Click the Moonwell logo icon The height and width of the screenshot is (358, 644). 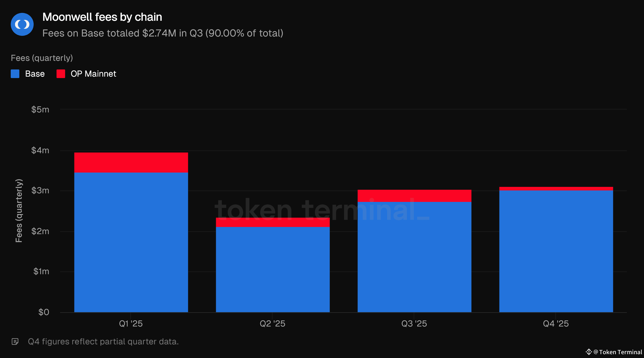(22, 24)
